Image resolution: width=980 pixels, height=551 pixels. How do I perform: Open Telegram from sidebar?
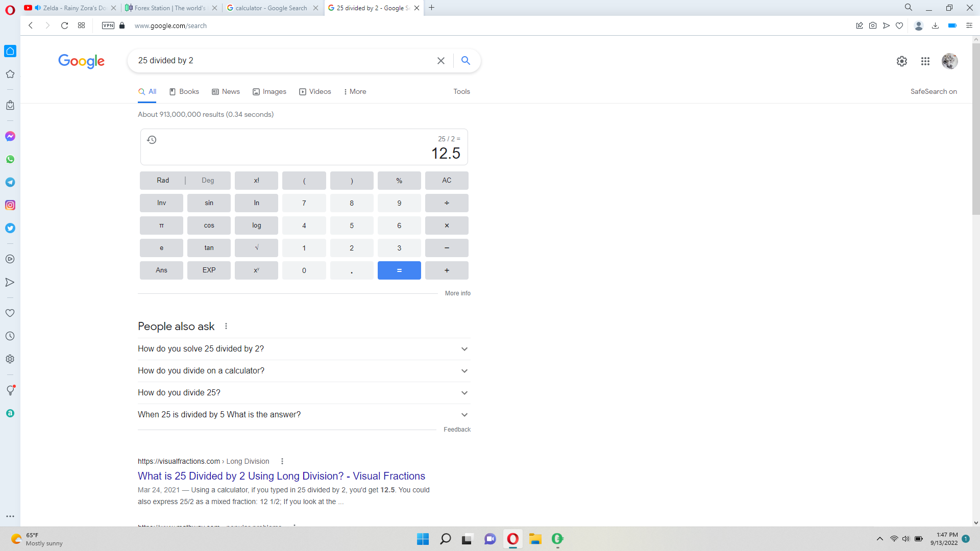pyautogui.click(x=10, y=182)
